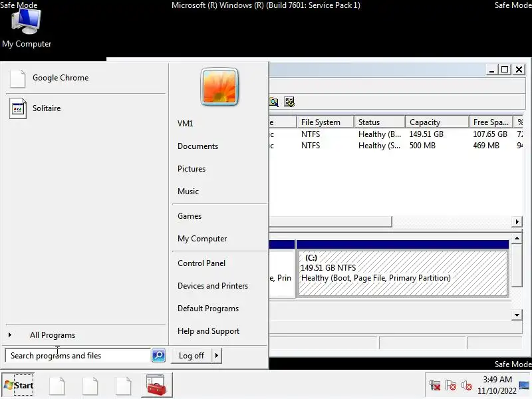Open Pictures from Start menu
The width and height of the screenshot is (532, 399).
192,169
